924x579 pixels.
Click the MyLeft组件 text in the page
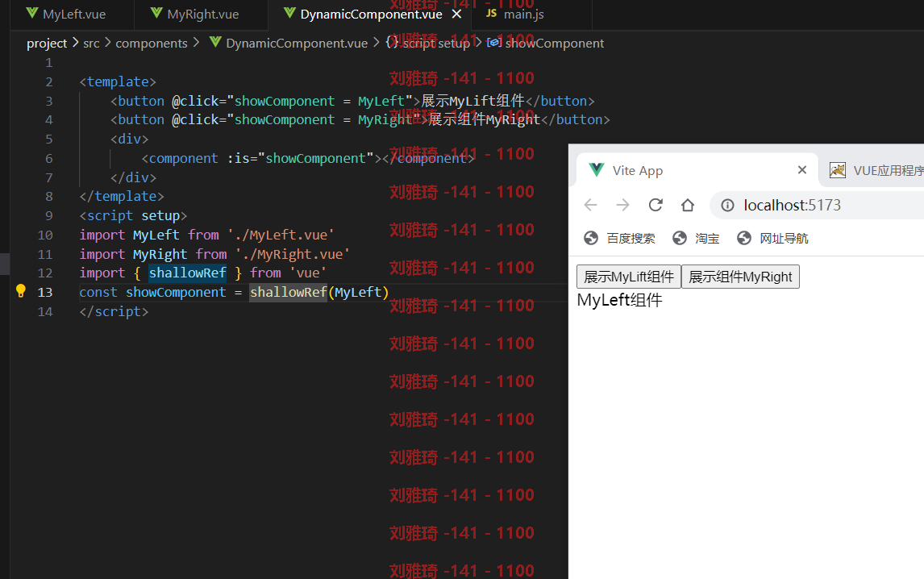pos(619,300)
